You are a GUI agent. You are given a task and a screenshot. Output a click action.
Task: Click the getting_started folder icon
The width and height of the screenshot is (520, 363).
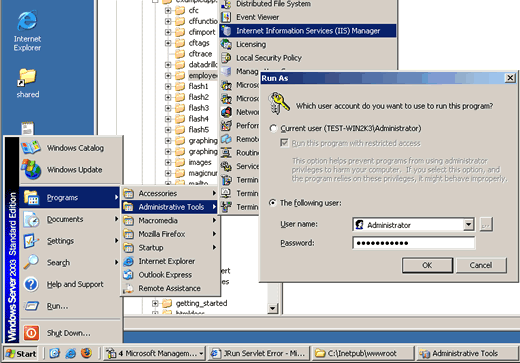[167, 303]
